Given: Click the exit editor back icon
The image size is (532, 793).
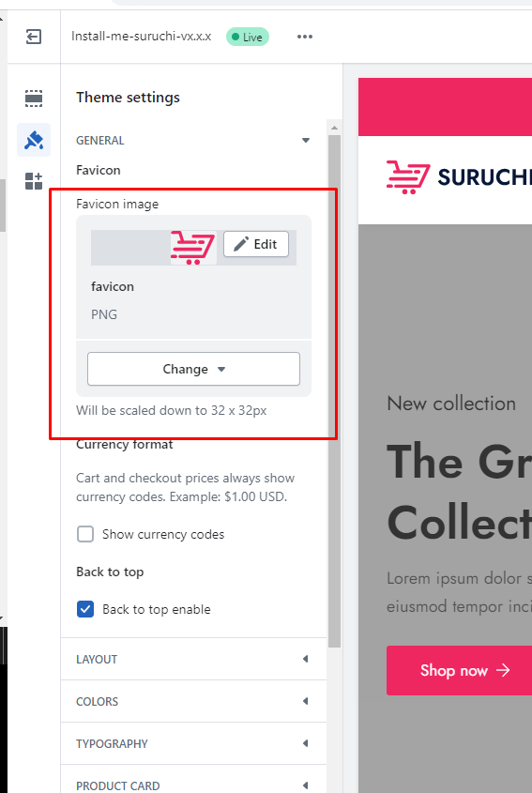Looking at the screenshot, I should pos(34,37).
